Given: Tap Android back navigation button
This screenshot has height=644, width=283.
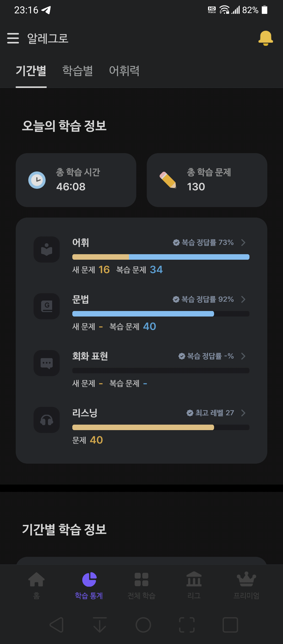Looking at the screenshot, I should point(57,625).
